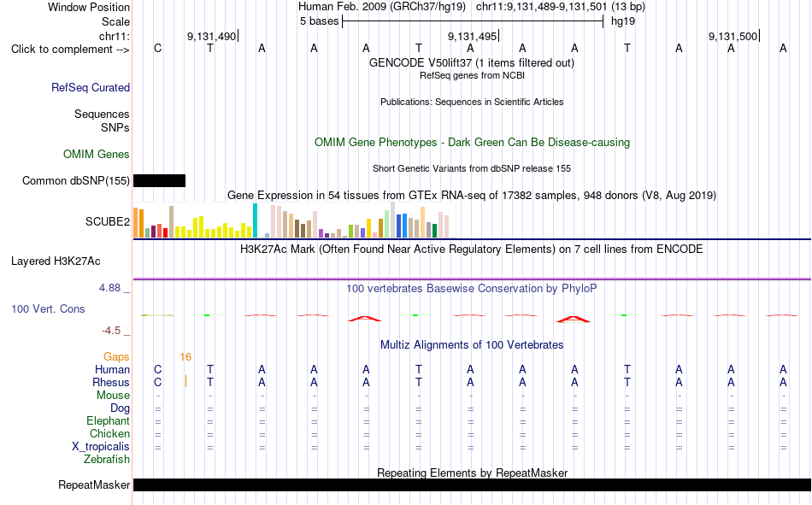Click base C in the complement row
The width and height of the screenshot is (812, 505).
tap(158, 49)
